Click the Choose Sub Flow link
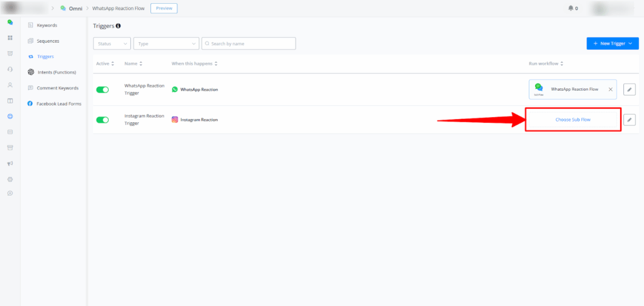The image size is (644, 306). click(x=573, y=120)
